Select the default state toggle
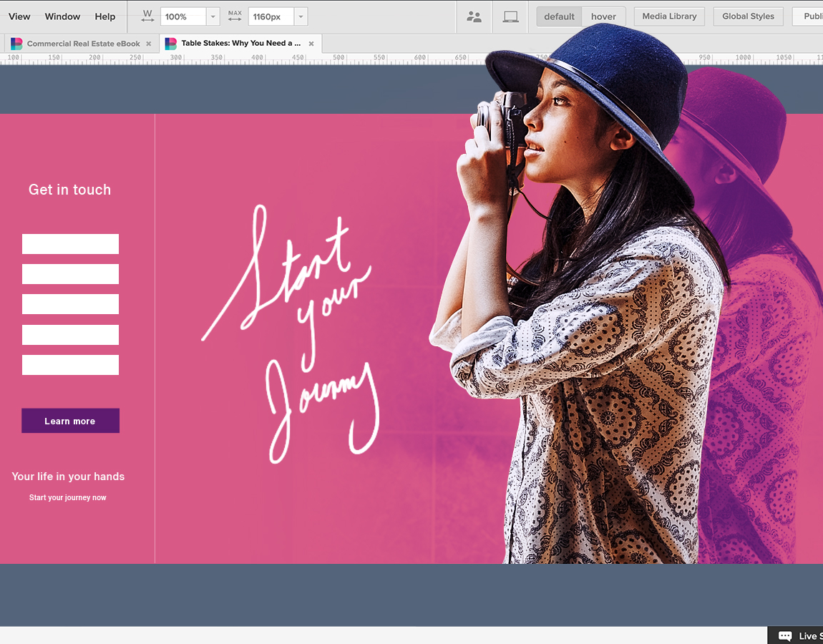823x644 pixels. tap(559, 16)
